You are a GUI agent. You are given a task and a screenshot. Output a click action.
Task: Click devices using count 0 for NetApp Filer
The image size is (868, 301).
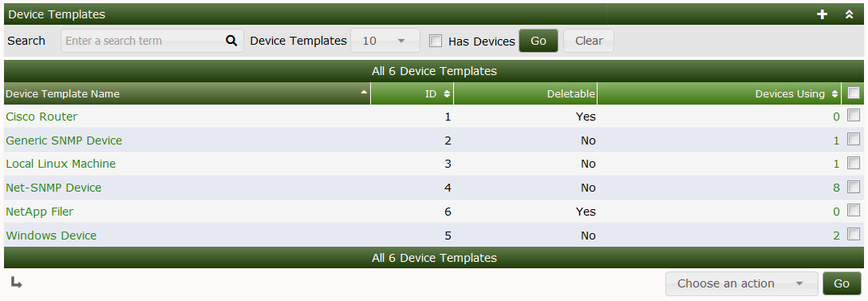coord(836,212)
